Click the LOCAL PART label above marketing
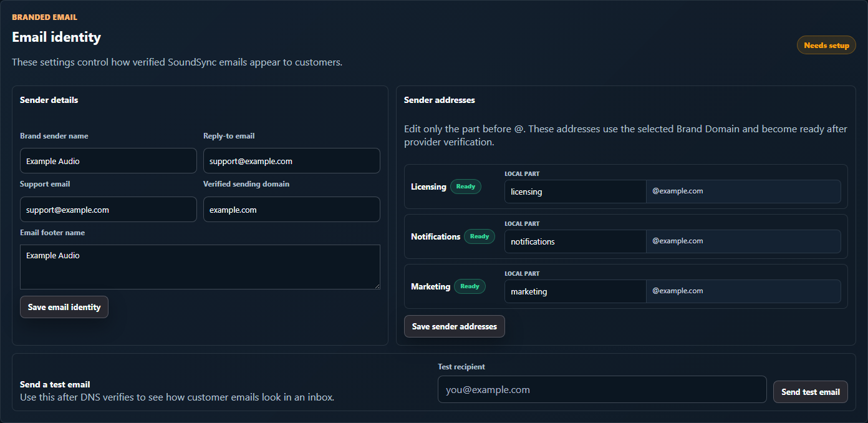 coord(522,274)
